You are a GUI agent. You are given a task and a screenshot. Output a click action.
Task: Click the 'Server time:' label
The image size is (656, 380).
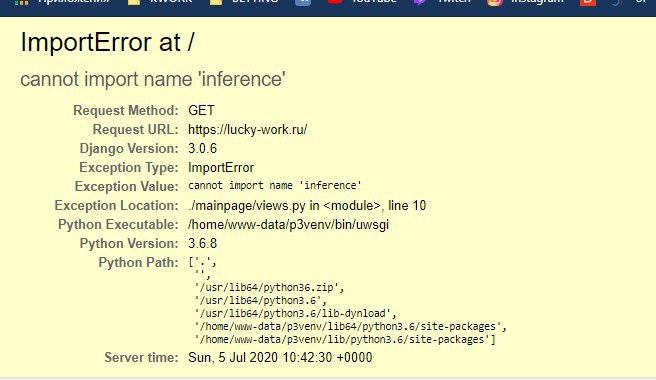click(141, 357)
